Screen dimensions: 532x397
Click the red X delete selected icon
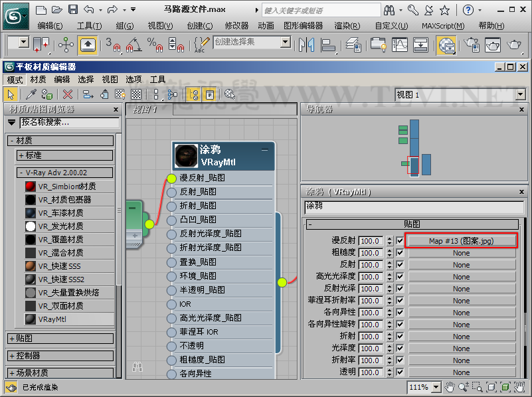tap(67, 94)
